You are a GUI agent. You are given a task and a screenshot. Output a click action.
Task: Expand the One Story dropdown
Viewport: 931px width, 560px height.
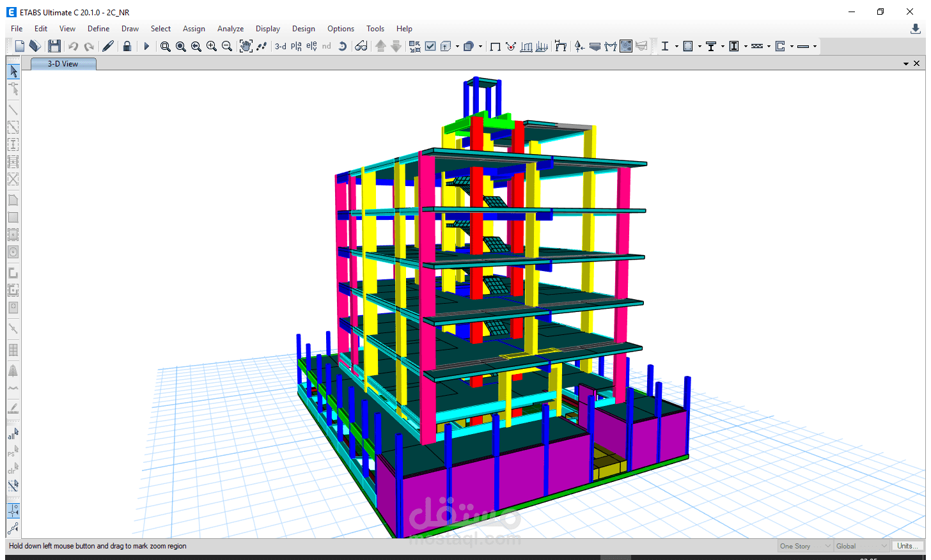[x=805, y=546]
